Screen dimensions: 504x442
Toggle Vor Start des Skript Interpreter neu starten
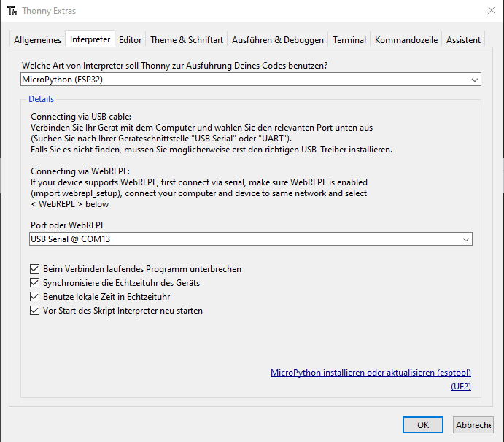coord(35,311)
